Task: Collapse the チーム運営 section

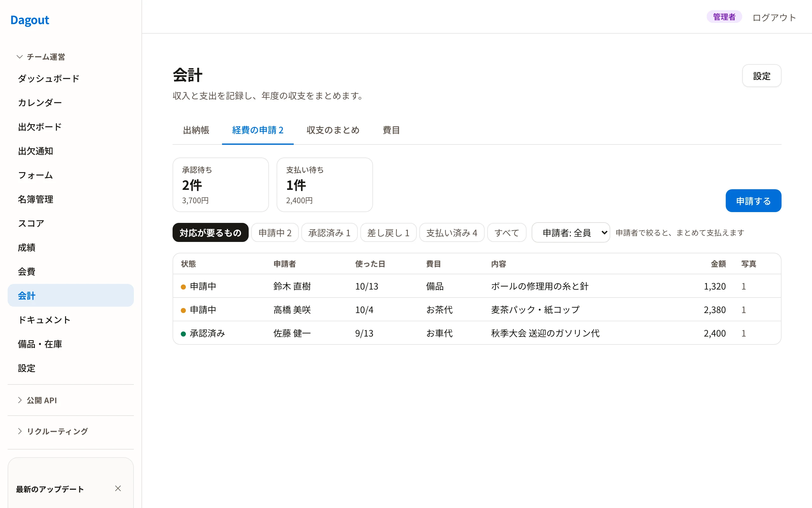Action: (x=41, y=57)
